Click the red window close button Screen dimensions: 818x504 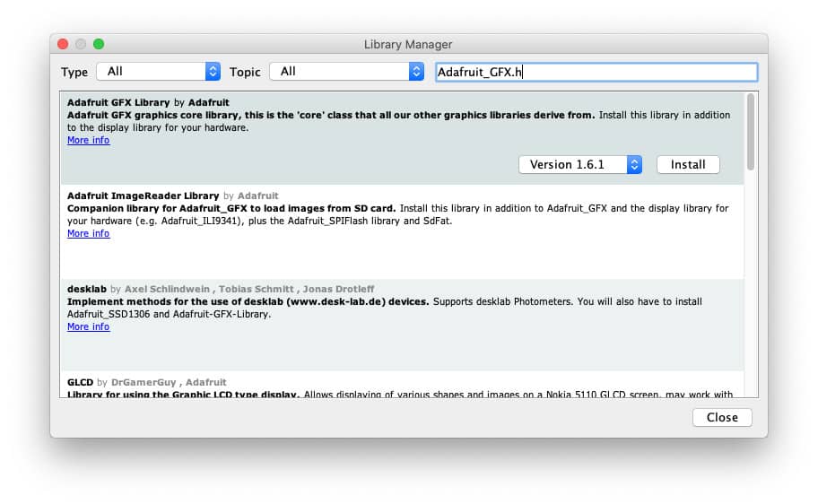pyautogui.click(x=63, y=44)
